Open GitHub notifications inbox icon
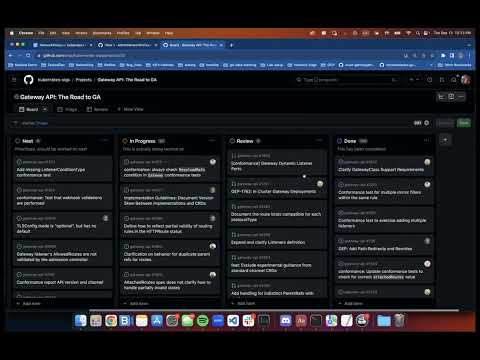Viewport: 480px width, 360px height. point(453,80)
